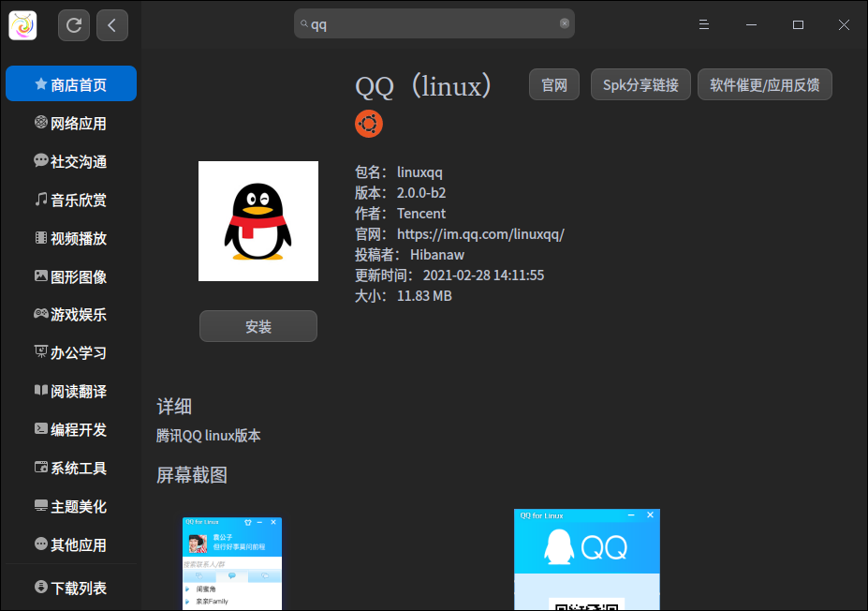Select 网络应用 category
This screenshot has width=868, height=611.
(71, 123)
